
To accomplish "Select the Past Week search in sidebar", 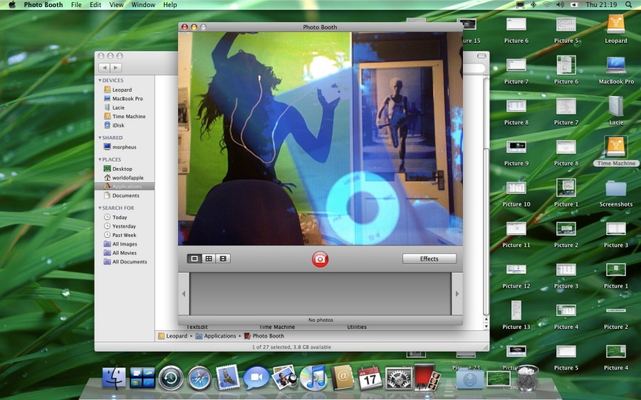I will tap(124, 235).
